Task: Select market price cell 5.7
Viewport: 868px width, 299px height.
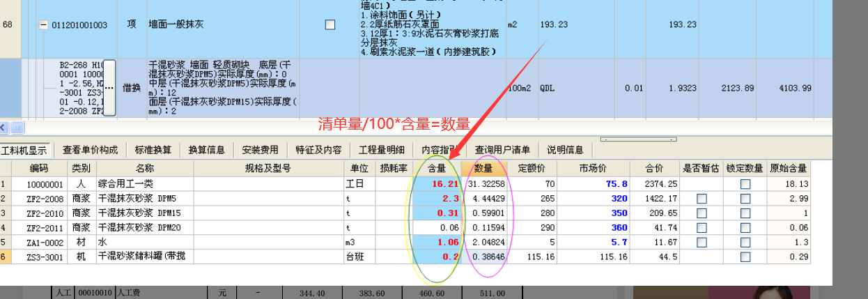Action: coord(594,243)
